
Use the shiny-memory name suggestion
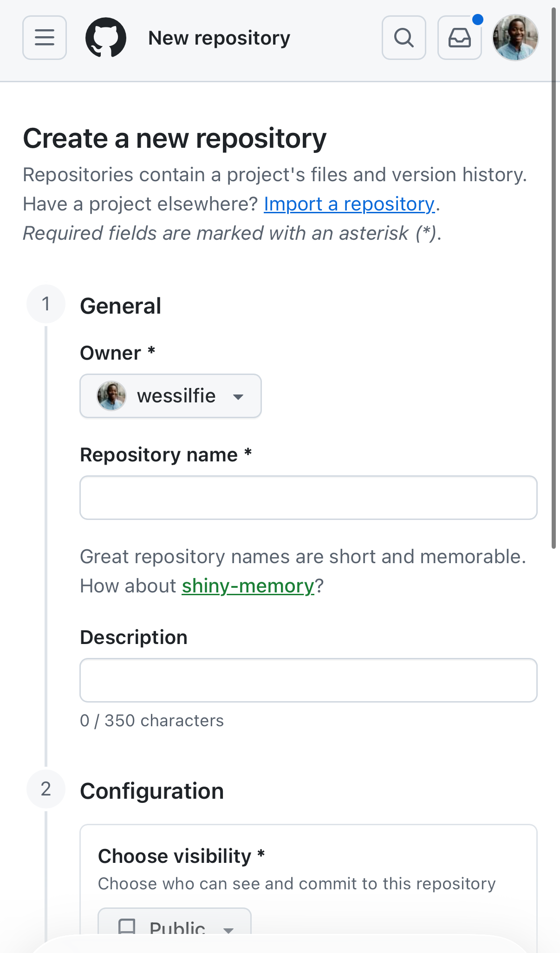point(248,586)
